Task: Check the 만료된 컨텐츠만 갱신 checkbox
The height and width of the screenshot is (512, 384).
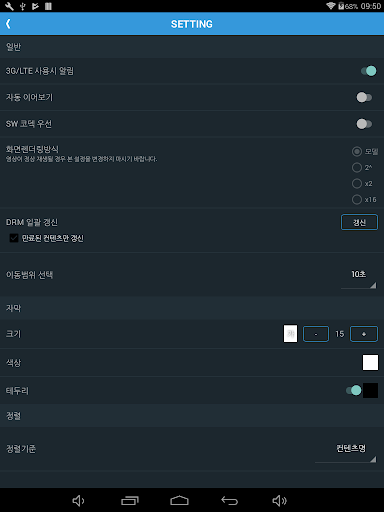Action: coord(14,238)
